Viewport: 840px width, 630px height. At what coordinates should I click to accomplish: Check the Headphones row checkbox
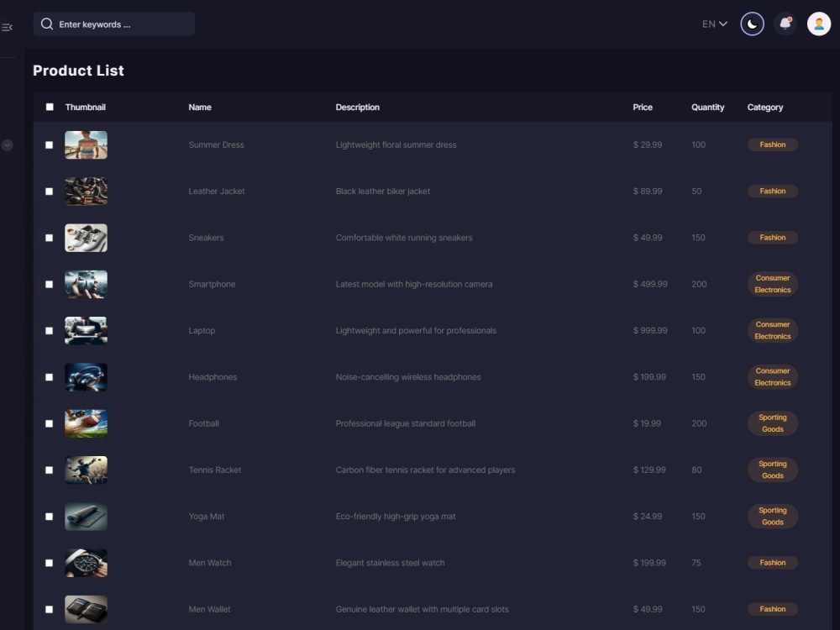(x=50, y=377)
